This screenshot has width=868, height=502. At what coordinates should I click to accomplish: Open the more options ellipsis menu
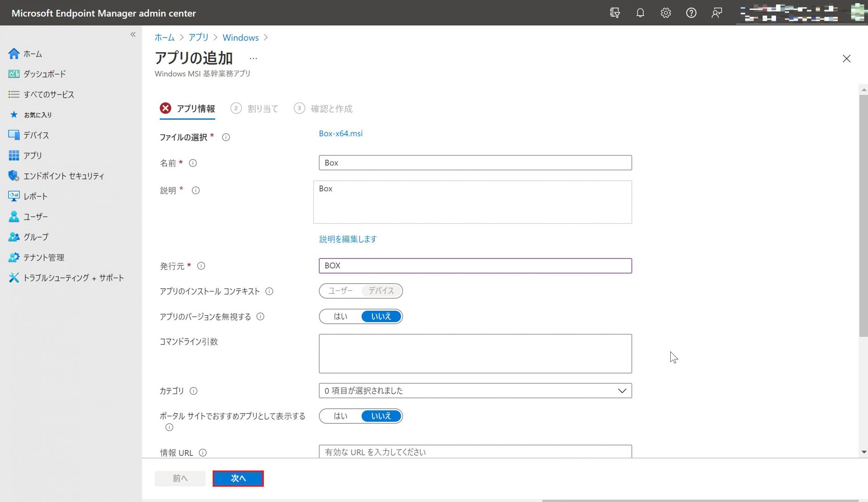[253, 59]
